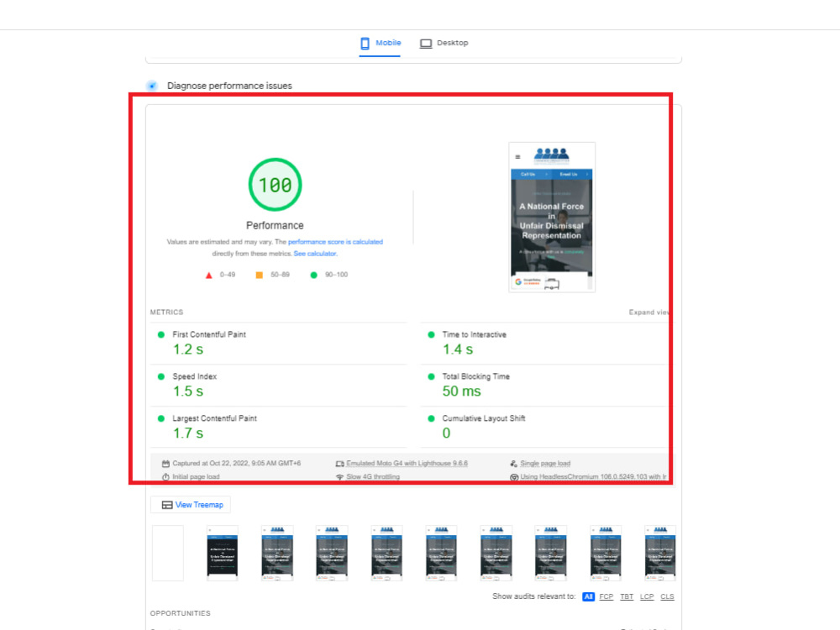Click the Largest Contentful Paint label
This screenshot has height=630, width=840.
click(x=214, y=418)
